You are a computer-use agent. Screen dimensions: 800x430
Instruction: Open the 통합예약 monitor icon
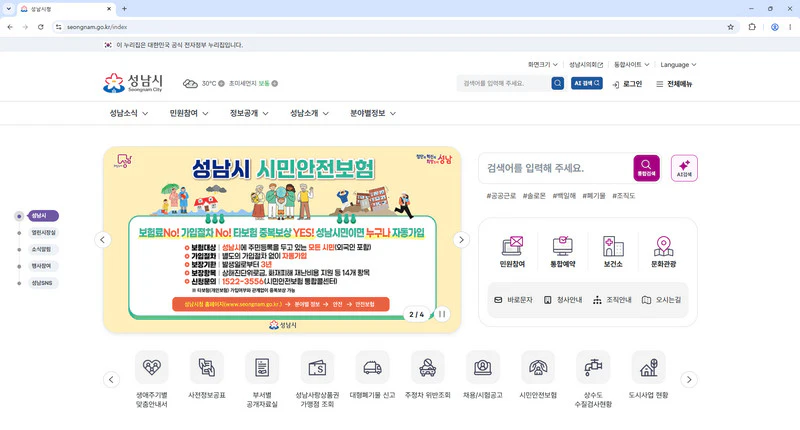pyautogui.click(x=563, y=251)
